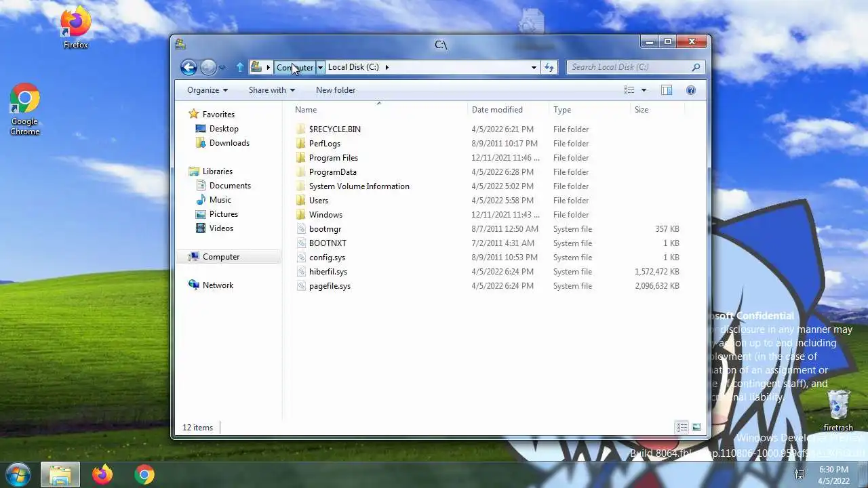Select the hiberfil.sys file
868x488 pixels.
pyautogui.click(x=328, y=272)
